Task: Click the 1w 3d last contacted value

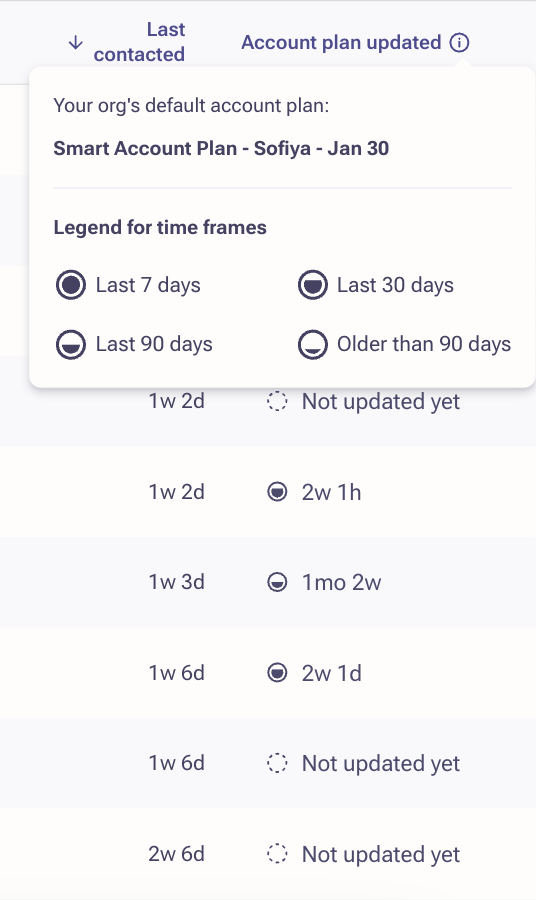Action: (x=177, y=582)
